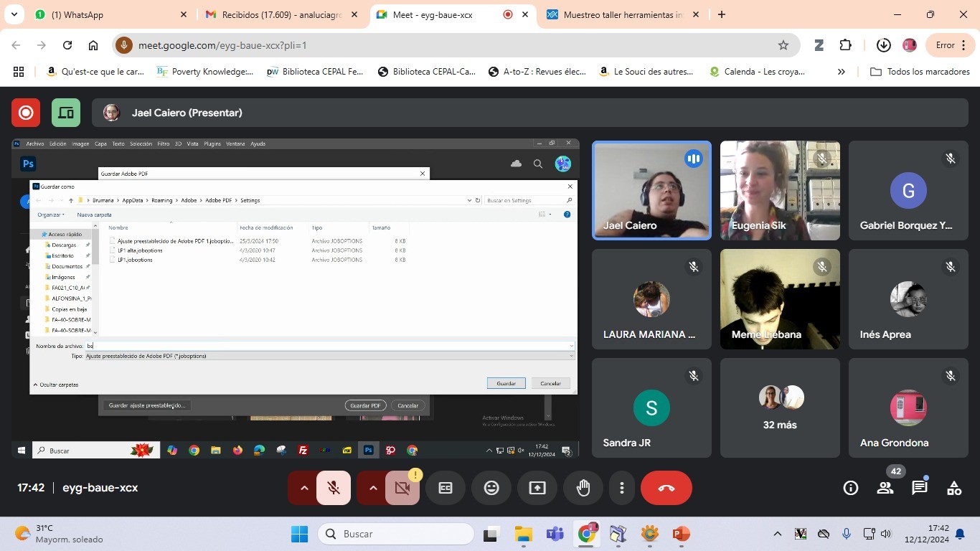Click the "32 más" participants tile
The height and width of the screenshot is (551, 980).
[x=780, y=408]
